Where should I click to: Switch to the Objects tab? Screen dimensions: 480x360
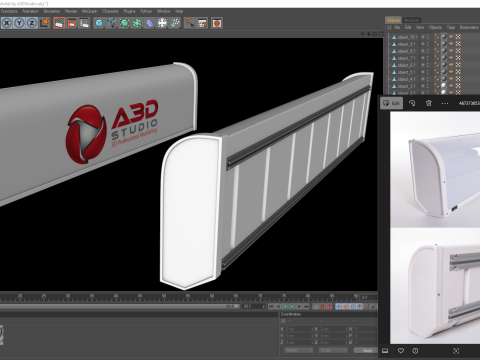pyautogui.click(x=393, y=20)
